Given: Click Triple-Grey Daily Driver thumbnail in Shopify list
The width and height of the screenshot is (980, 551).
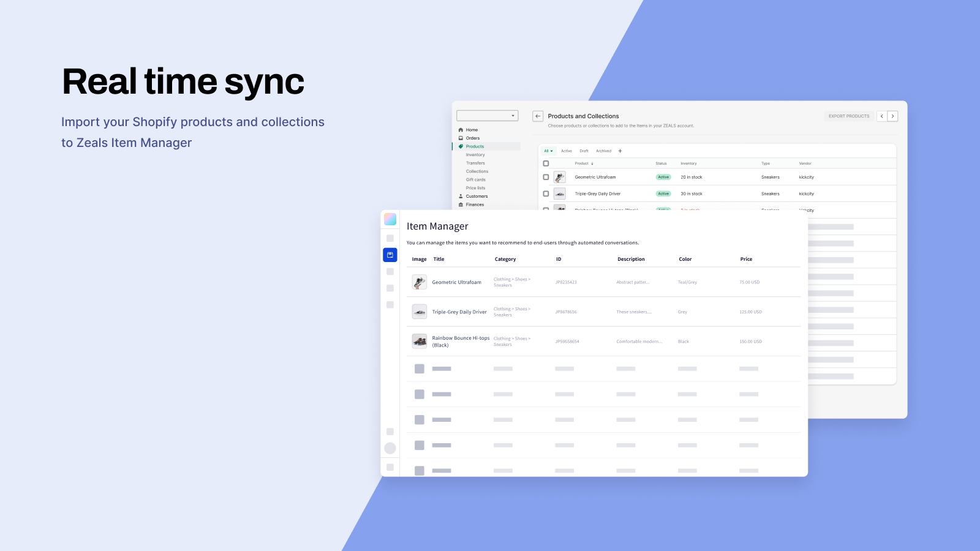Looking at the screenshot, I should point(560,193).
